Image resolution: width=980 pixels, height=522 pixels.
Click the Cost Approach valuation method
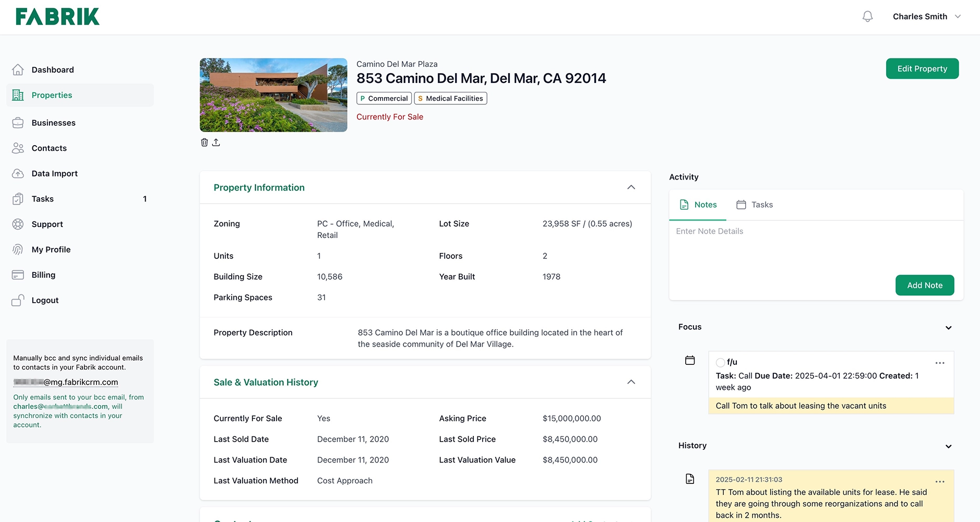(344, 481)
